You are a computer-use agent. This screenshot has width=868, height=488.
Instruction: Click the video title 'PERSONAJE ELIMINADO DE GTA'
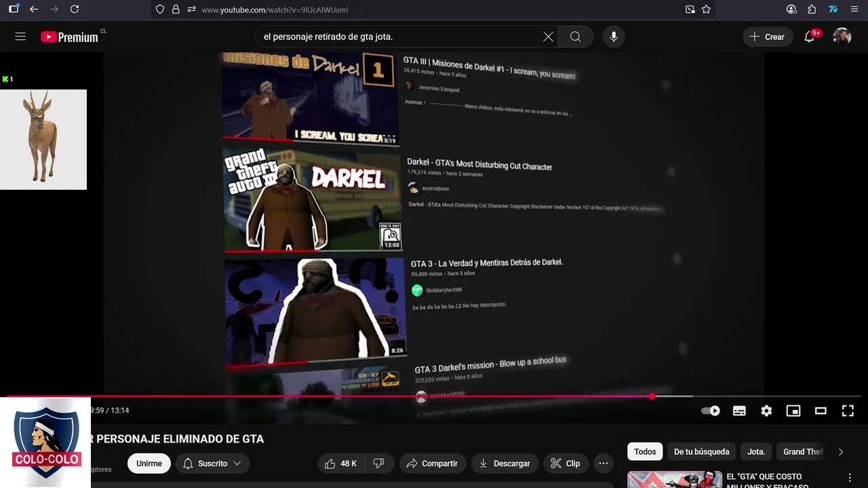coord(180,439)
